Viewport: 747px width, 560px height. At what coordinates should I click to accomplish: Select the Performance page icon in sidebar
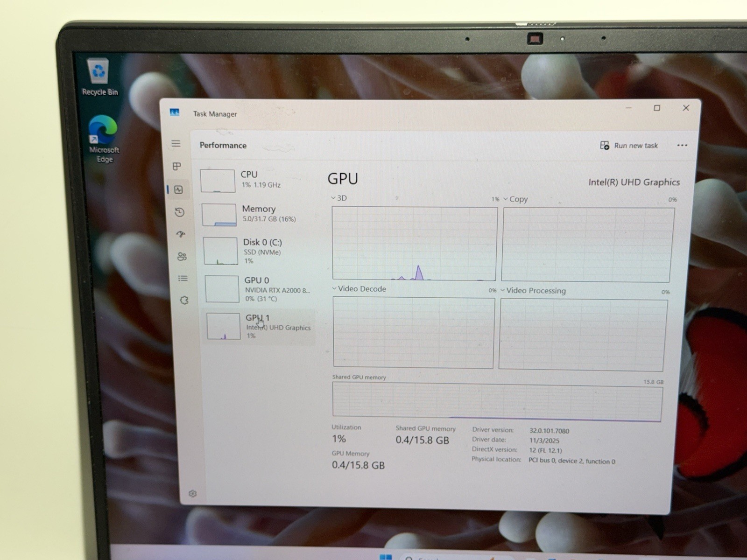click(x=178, y=189)
